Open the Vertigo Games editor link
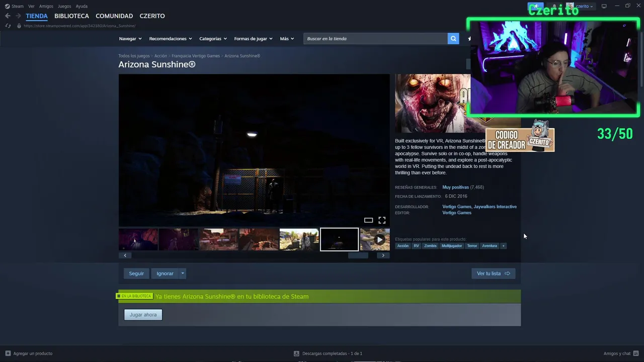 457,213
